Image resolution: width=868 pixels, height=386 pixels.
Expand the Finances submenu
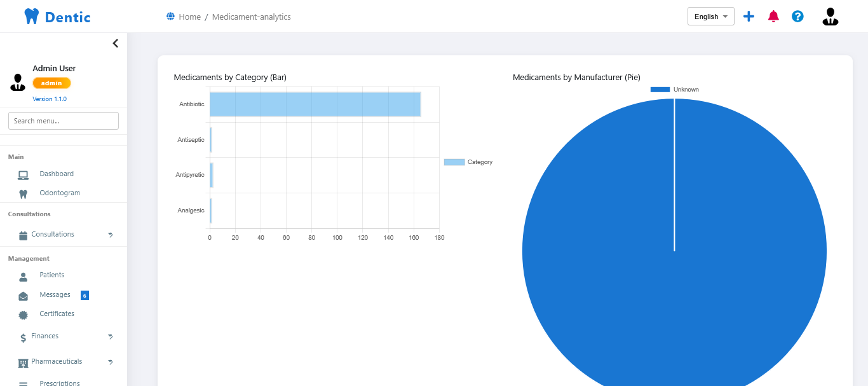[64, 336]
